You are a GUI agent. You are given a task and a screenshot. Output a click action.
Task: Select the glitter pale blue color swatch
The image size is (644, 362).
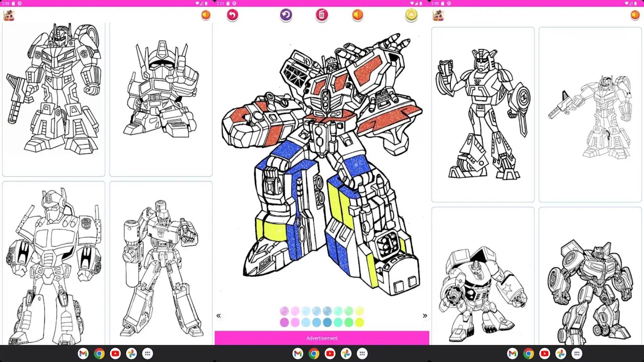tap(306, 311)
